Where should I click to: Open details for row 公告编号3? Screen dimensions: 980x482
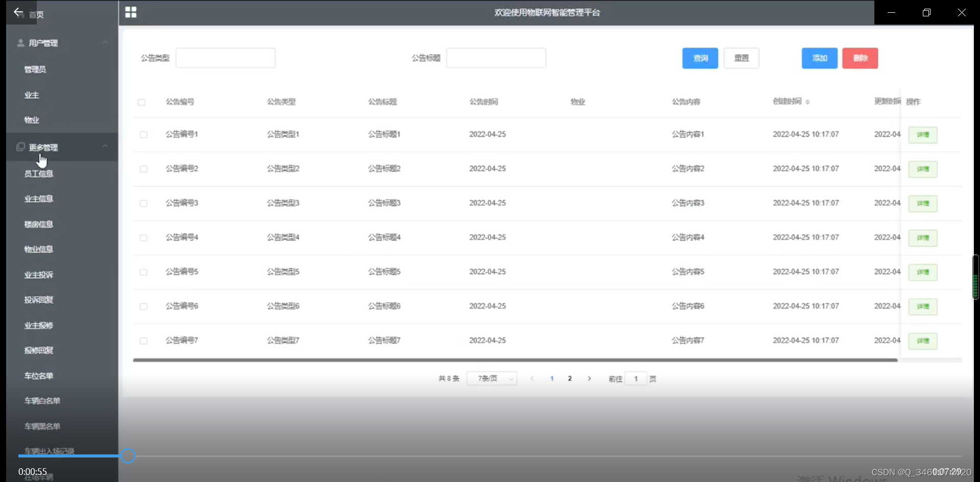[x=923, y=204]
